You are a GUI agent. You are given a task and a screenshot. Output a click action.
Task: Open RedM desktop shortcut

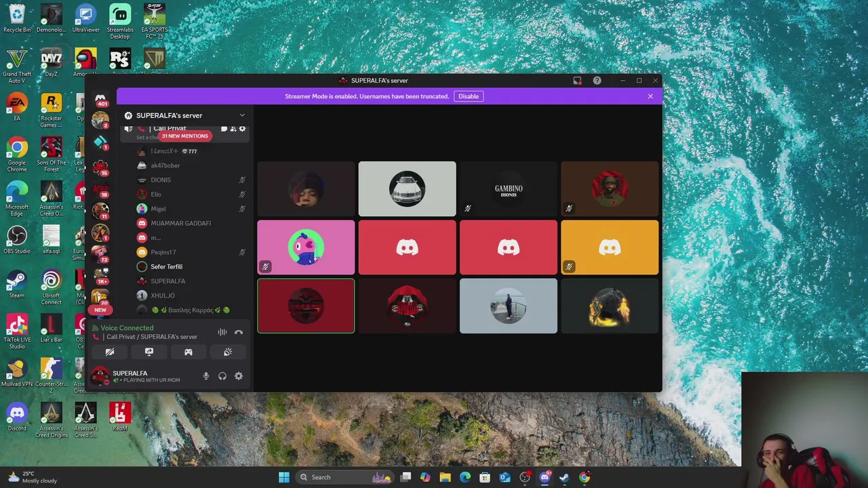[x=120, y=418]
